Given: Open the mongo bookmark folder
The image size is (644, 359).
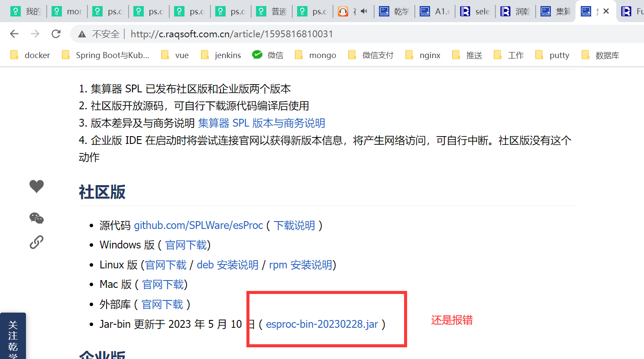Looking at the screenshot, I should (x=315, y=55).
